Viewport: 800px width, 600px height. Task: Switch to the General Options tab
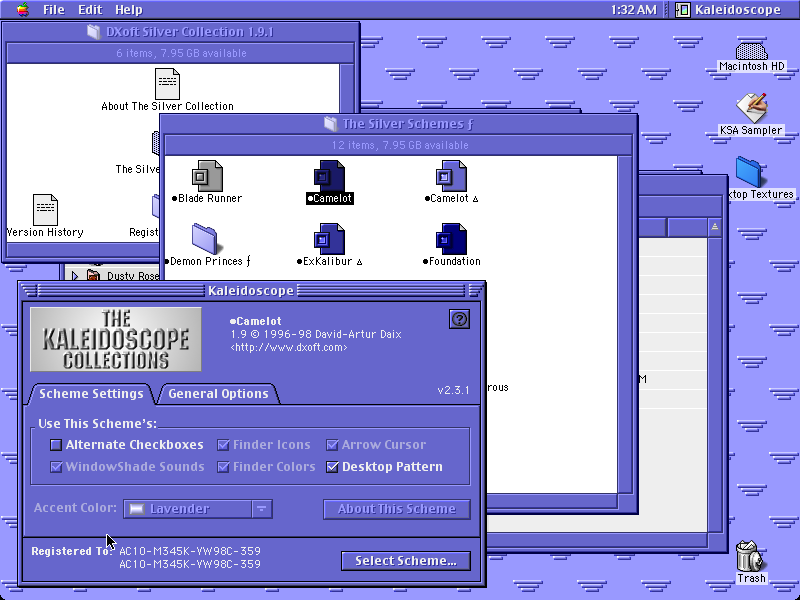(218, 394)
